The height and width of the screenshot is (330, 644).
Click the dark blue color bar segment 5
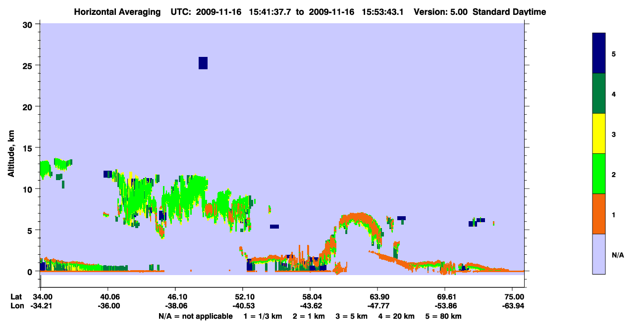tap(599, 53)
